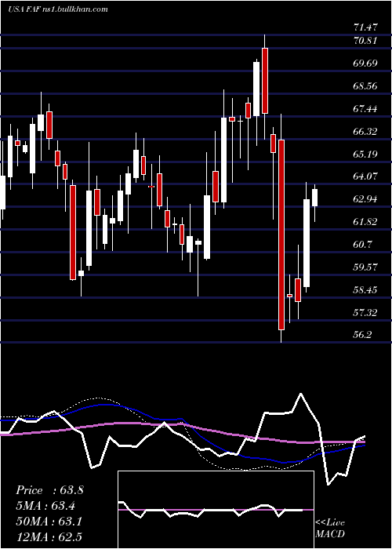Image resolution: width=392 pixels, height=549 pixels.
Task: Select the 64.07 price level label
Action: [366, 176]
